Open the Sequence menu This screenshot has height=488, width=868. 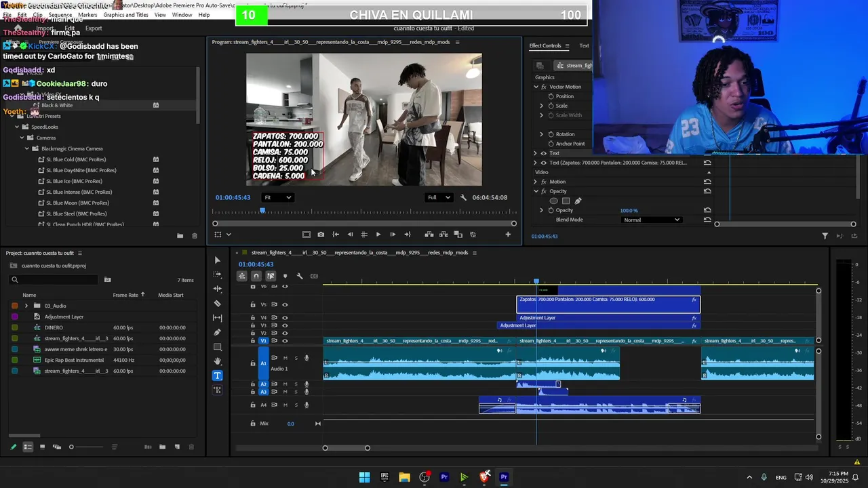(x=60, y=15)
